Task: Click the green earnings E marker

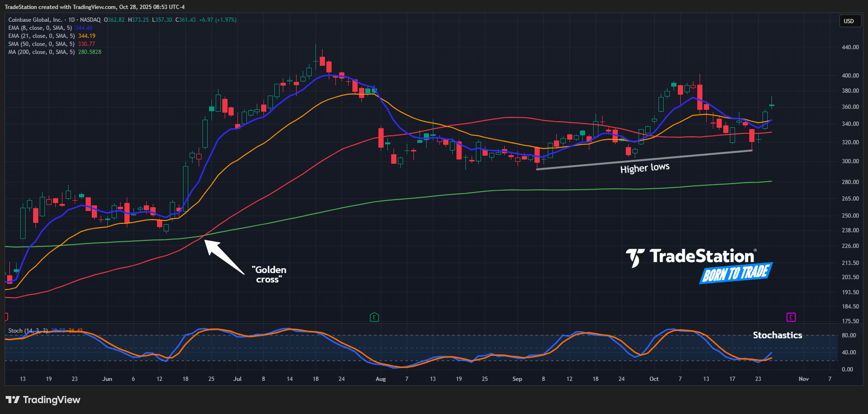Action: tap(374, 317)
